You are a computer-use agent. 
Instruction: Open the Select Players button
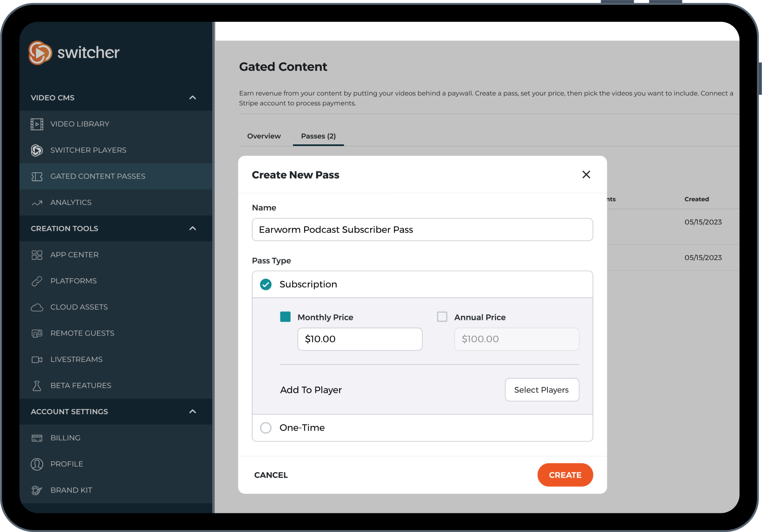point(542,390)
